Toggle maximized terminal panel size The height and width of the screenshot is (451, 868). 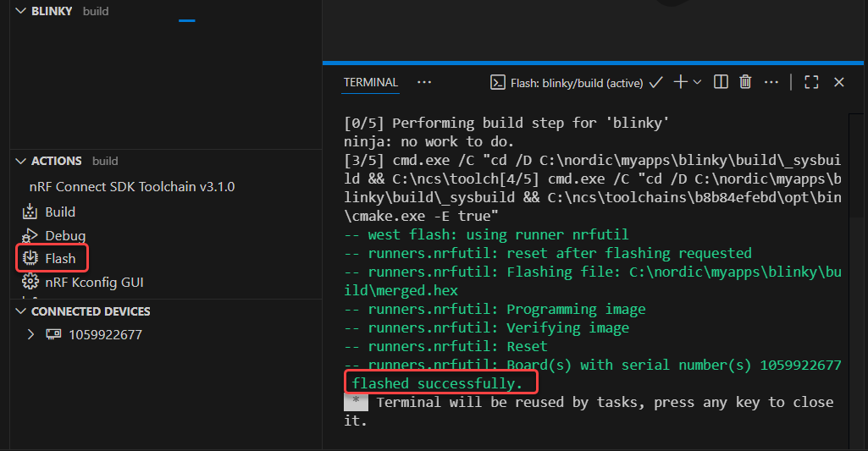coord(811,82)
